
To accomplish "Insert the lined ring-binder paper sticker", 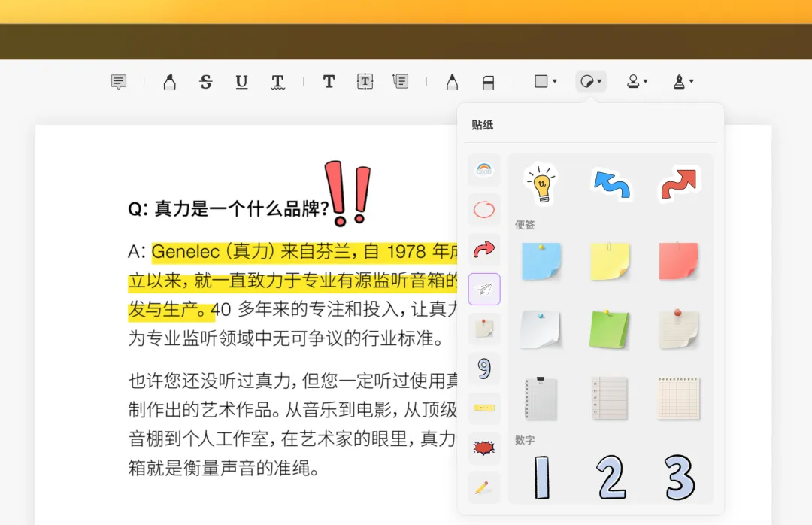I will point(610,399).
